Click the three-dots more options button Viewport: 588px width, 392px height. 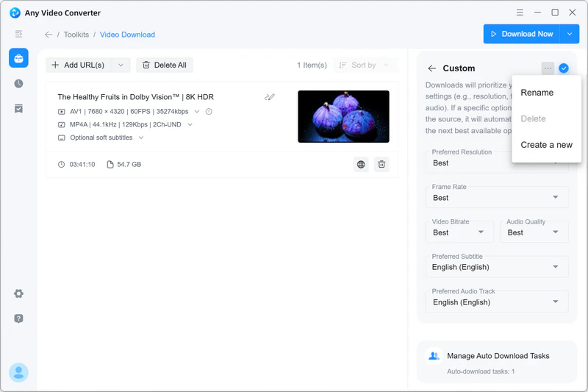548,68
